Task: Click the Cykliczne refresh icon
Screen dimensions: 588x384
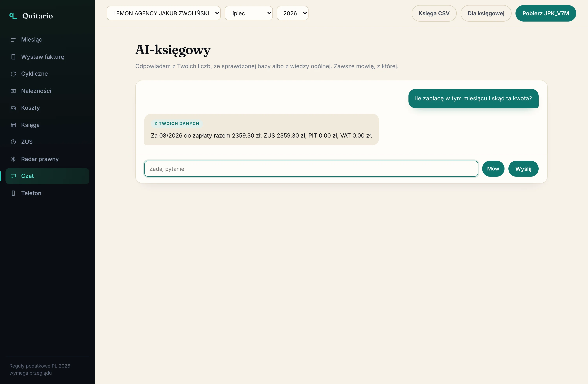Action: click(13, 74)
